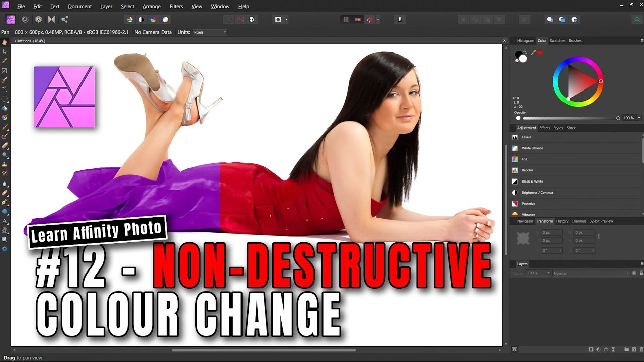Viewport: 644px width, 362px height.
Task: Open Adjustments from Layers panel footer
Action: point(599,349)
